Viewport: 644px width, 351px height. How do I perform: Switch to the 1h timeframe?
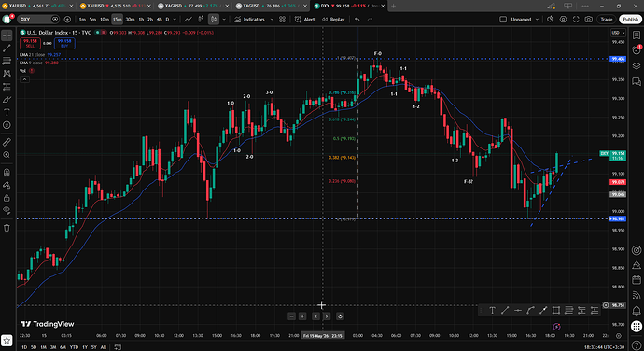point(141,20)
